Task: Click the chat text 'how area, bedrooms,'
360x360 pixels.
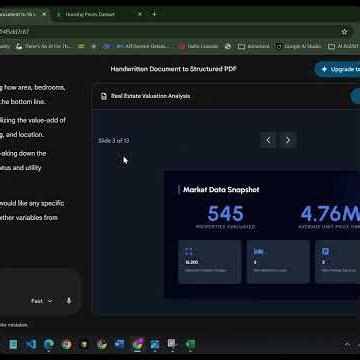Action: [35, 88]
